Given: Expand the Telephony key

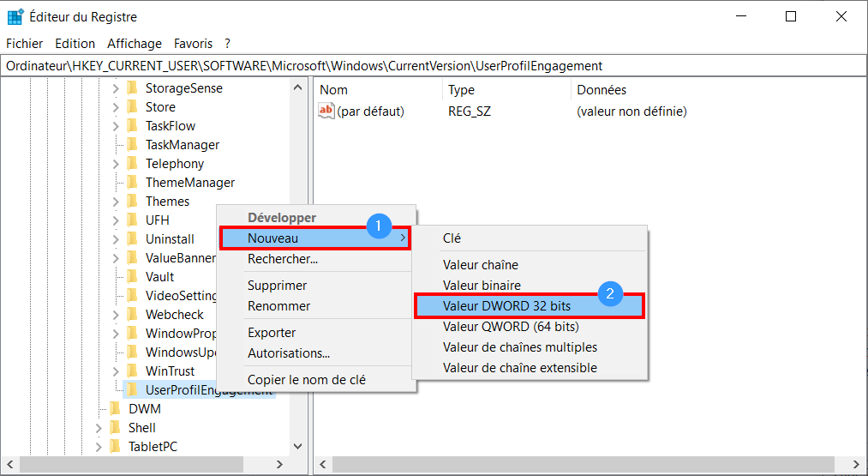Looking at the screenshot, I should [x=115, y=164].
